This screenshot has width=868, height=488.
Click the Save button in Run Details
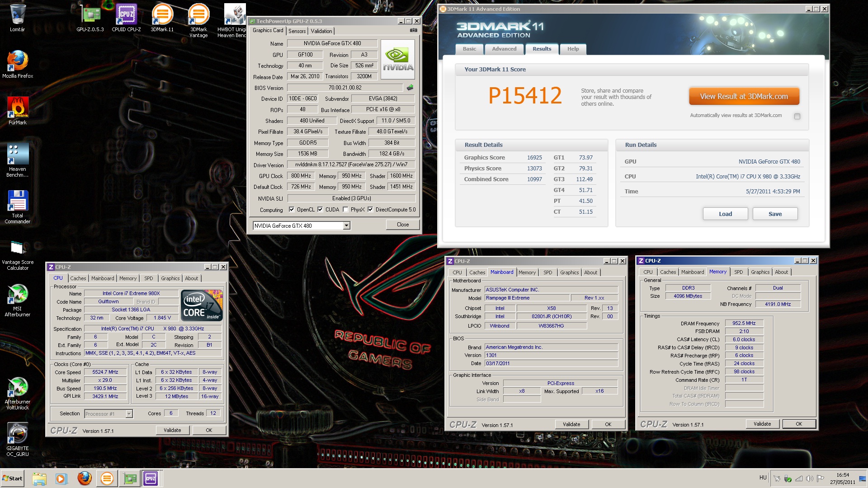[x=775, y=214]
